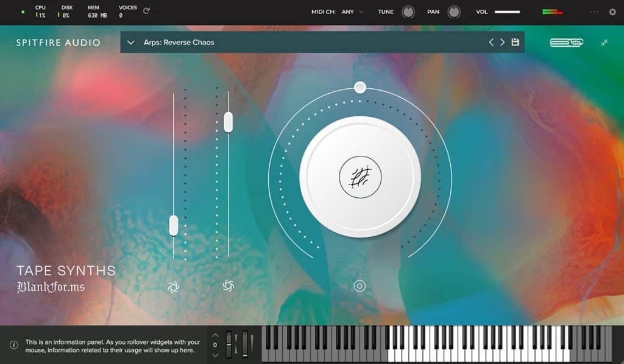Click the Spitfire tape logo icon
The height and width of the screenshot is (364, 624).
(x=566, y=42)
